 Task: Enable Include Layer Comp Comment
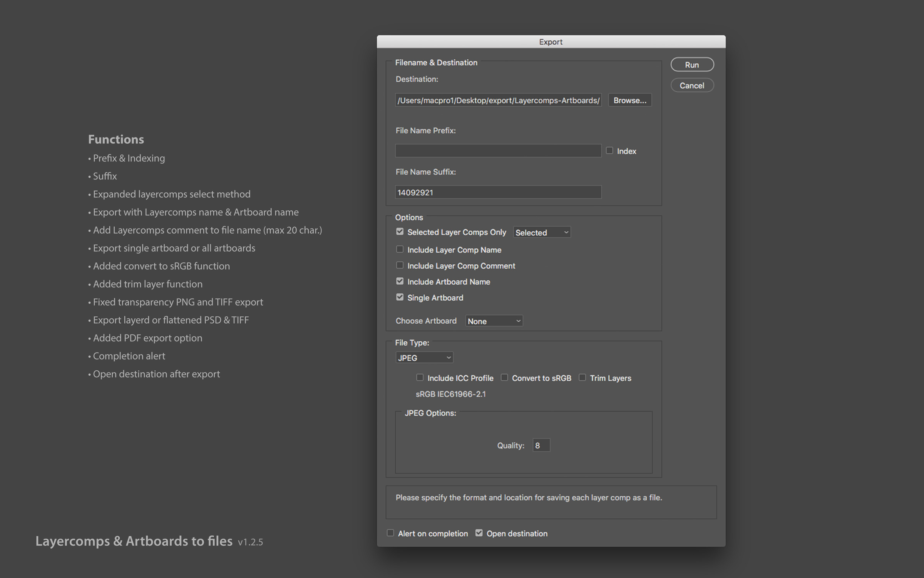400,265
